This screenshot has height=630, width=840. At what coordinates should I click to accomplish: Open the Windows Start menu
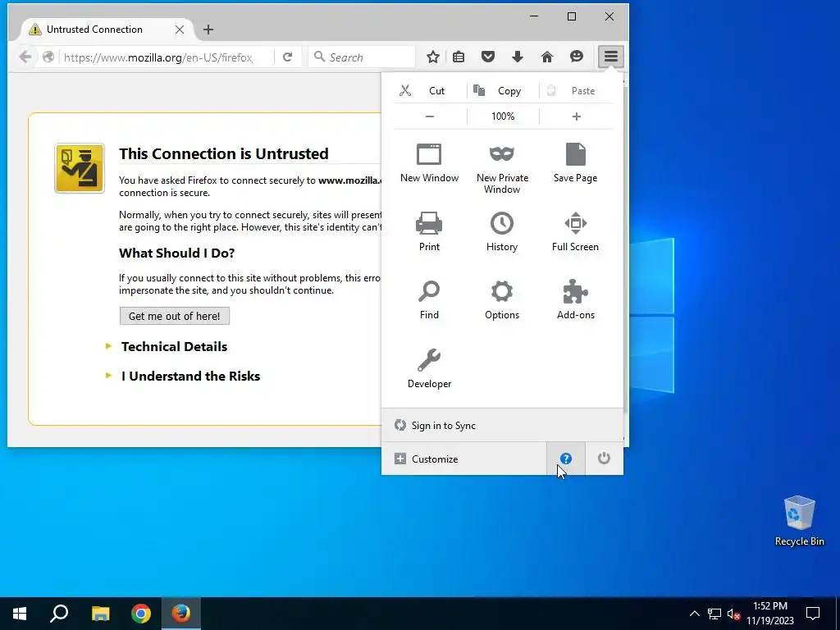click(x=20, y=614)
